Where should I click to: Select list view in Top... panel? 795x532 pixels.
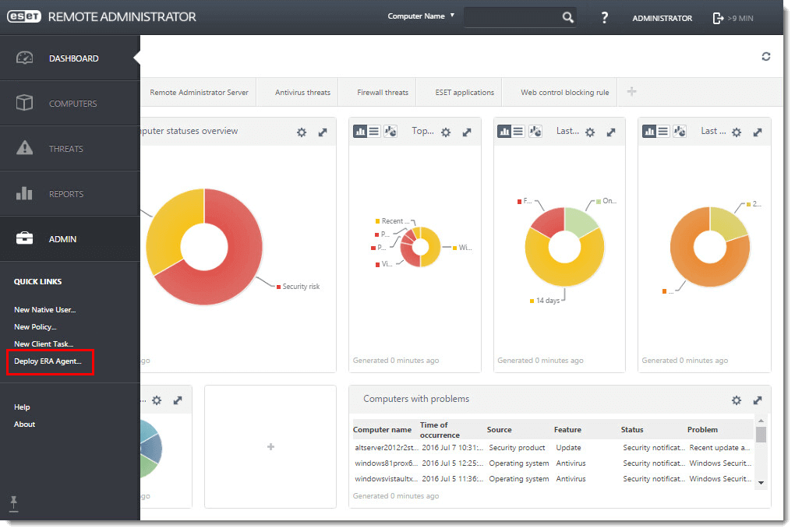(373, 132)
